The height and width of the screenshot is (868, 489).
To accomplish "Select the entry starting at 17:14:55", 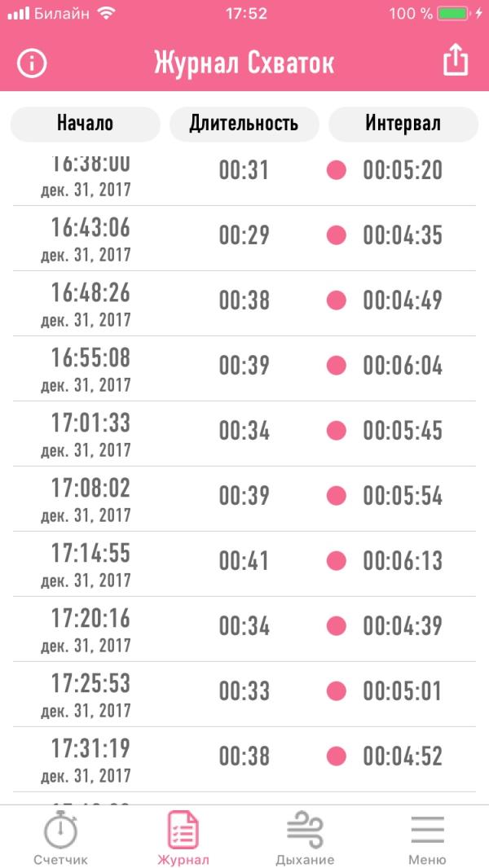I will (244, 564).
